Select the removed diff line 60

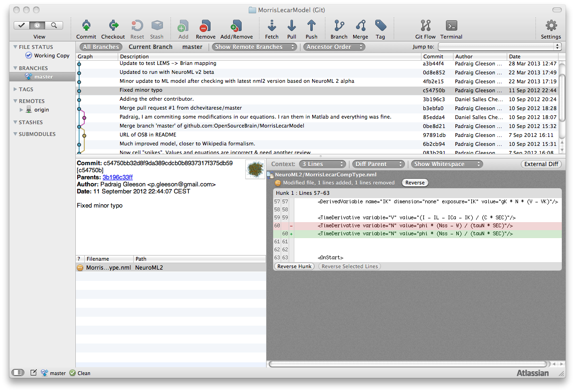coord(417,226)
